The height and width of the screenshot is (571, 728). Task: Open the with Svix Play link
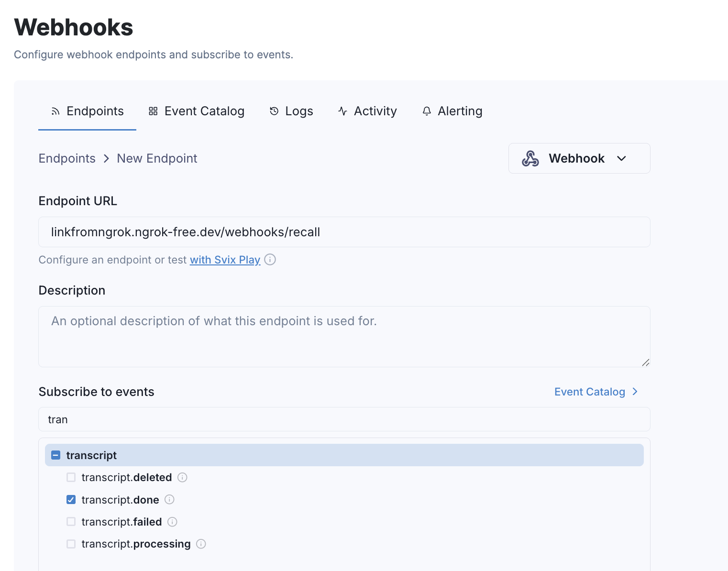[225, 260]
